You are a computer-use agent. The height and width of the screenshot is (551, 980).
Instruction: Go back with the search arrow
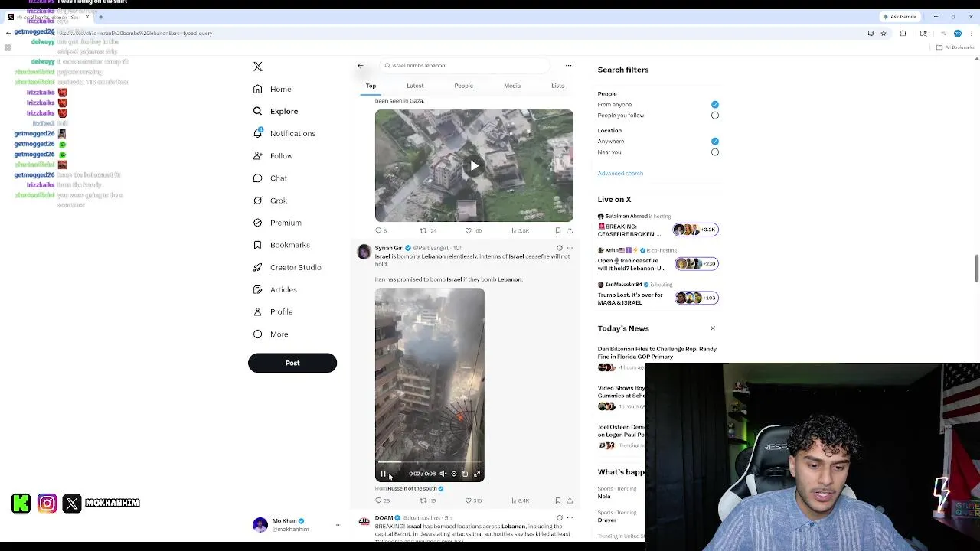pyautogui.click(x=361, y=66)
